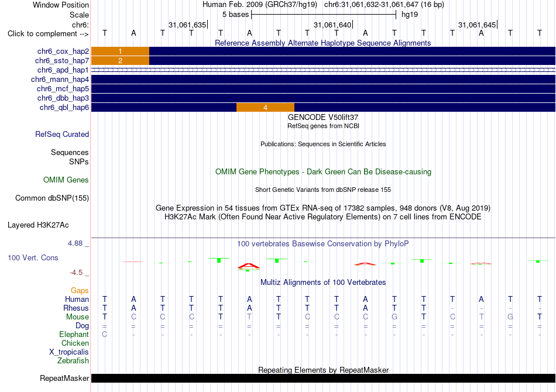This screenshot has width=556, height=392.
Task: Open the chr6_cox_hap2 track label
Action: click(x=63, y=51)
